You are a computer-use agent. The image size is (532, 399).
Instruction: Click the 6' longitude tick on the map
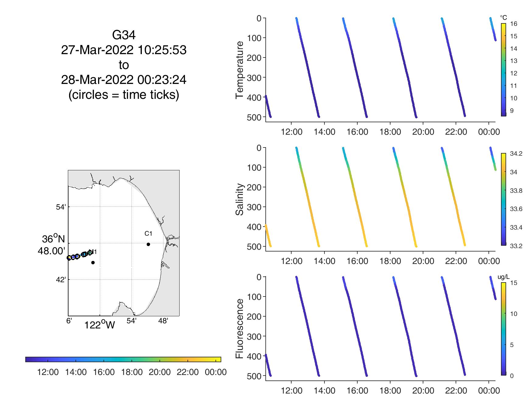click(x=69, y=321)
